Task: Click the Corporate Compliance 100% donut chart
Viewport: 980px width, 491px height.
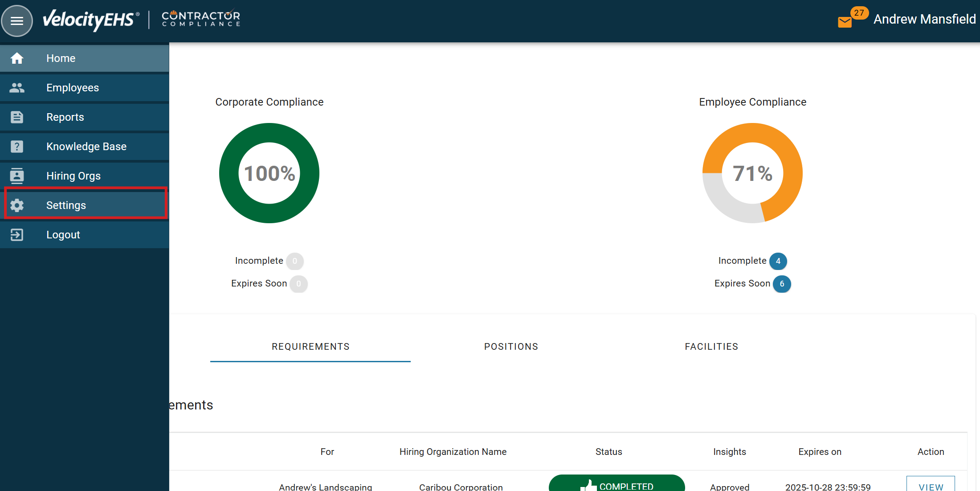Action: tap(269, 173)
